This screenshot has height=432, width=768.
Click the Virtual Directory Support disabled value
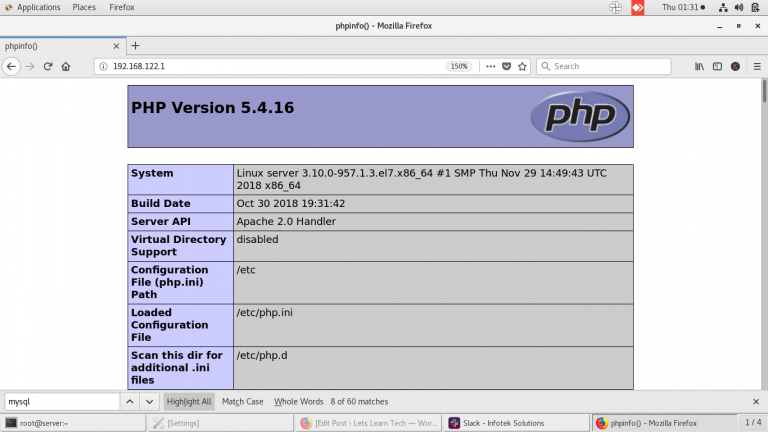pos(257,240)
